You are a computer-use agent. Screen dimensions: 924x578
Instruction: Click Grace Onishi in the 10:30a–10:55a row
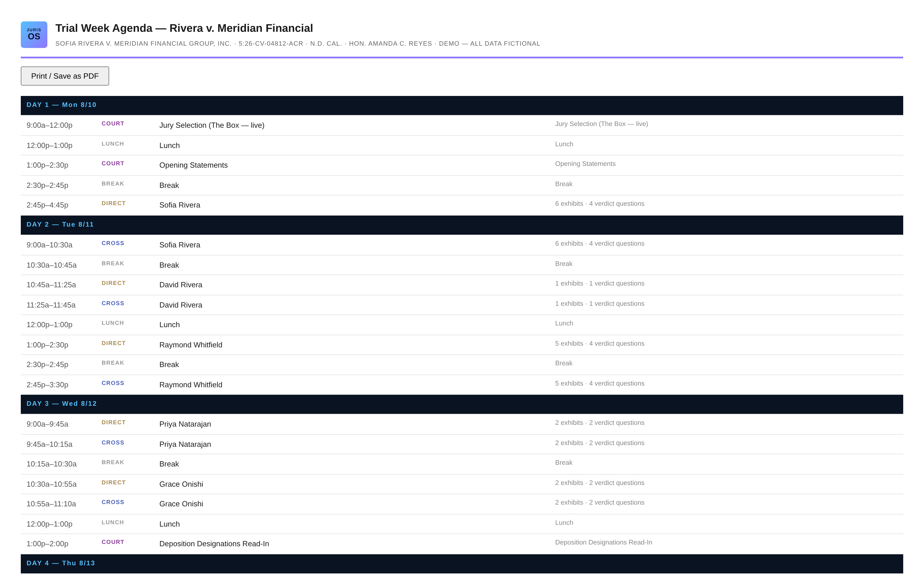pyautogui.click(x=181, y=484)
